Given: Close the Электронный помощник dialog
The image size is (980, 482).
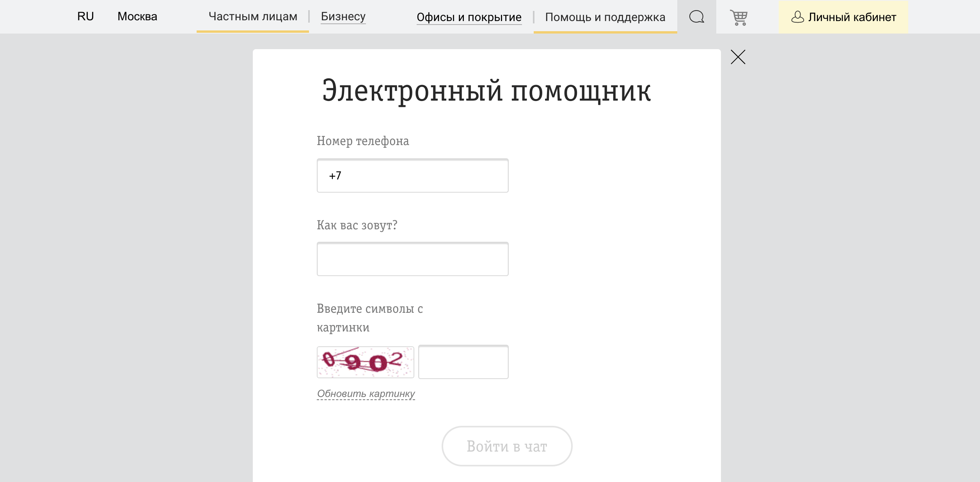Looking at the screenshot, I should [739, 57].
